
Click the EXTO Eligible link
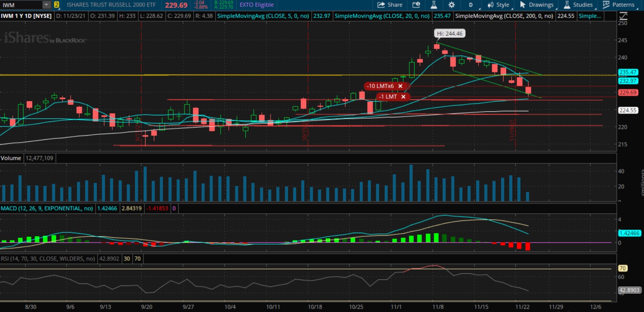tap(256, 5)
